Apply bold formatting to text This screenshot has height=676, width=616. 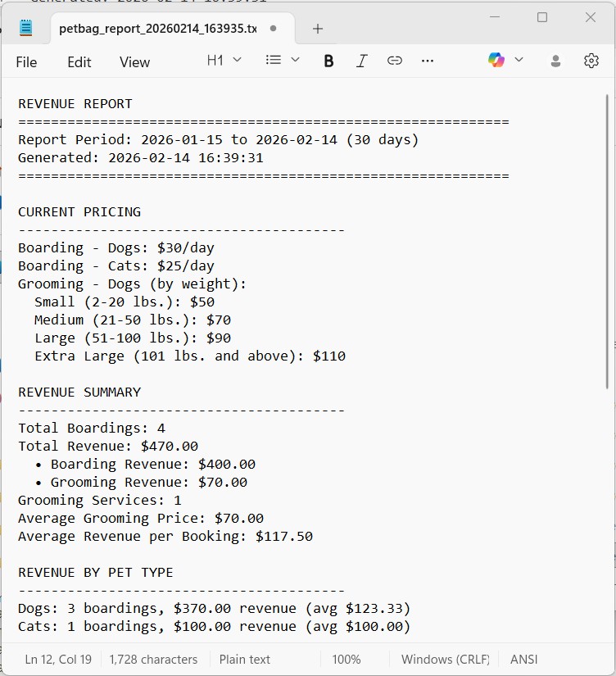(328, 61)
